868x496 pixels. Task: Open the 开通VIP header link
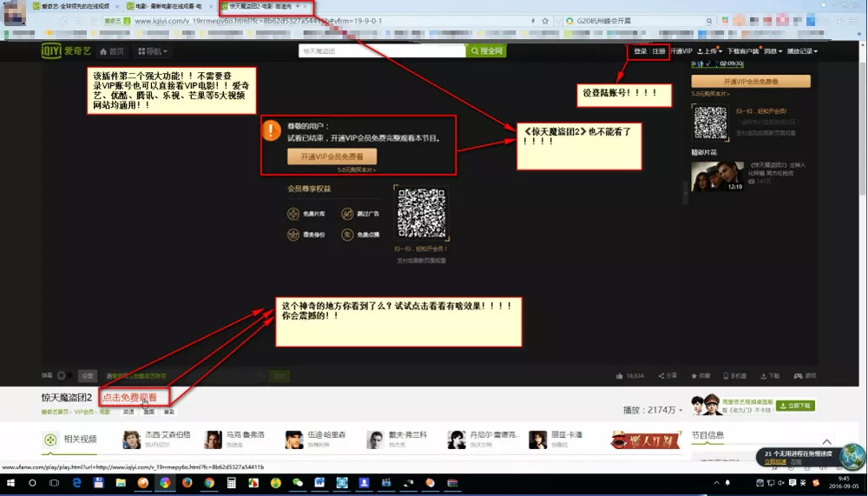[681, 51]
